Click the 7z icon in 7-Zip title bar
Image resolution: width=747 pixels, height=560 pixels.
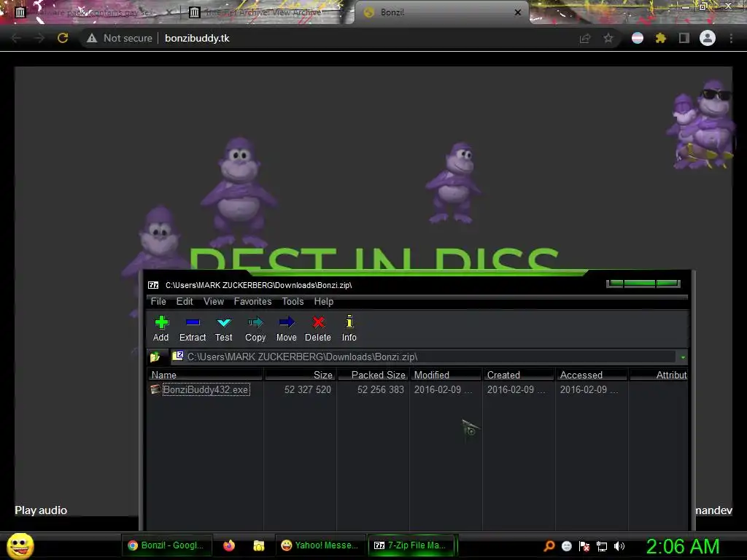pyautogui.click(x=153, y=285)
